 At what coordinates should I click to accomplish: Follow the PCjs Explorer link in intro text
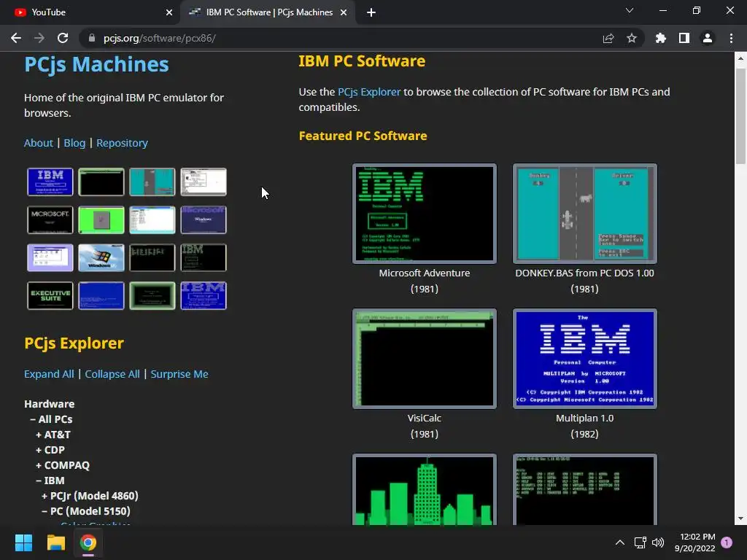point(369,92)
